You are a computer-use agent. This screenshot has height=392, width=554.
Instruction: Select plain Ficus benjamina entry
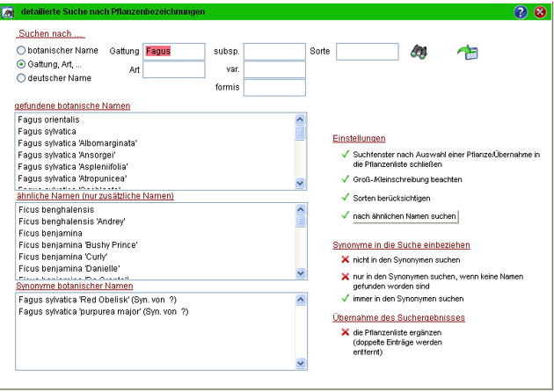pos(50,234)
